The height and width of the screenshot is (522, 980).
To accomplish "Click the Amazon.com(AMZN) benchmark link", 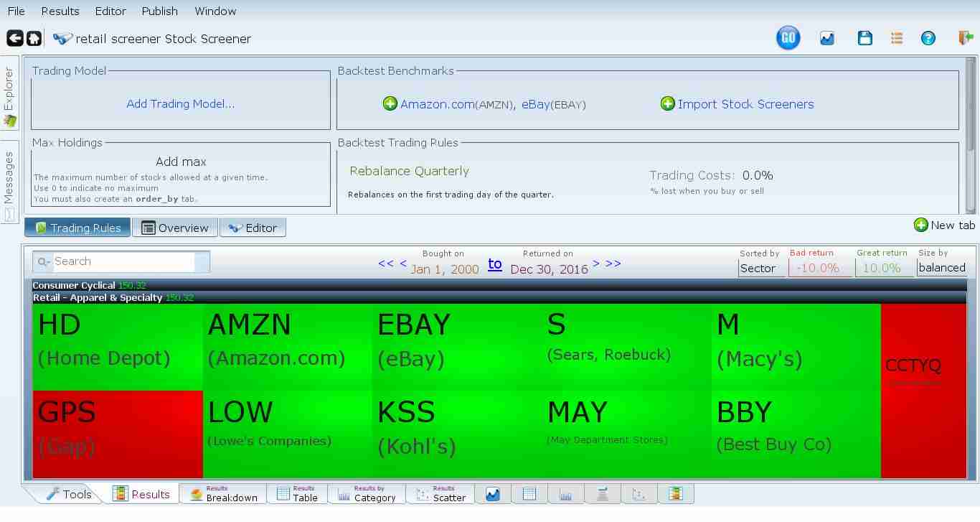I will [x=456, y=104].
